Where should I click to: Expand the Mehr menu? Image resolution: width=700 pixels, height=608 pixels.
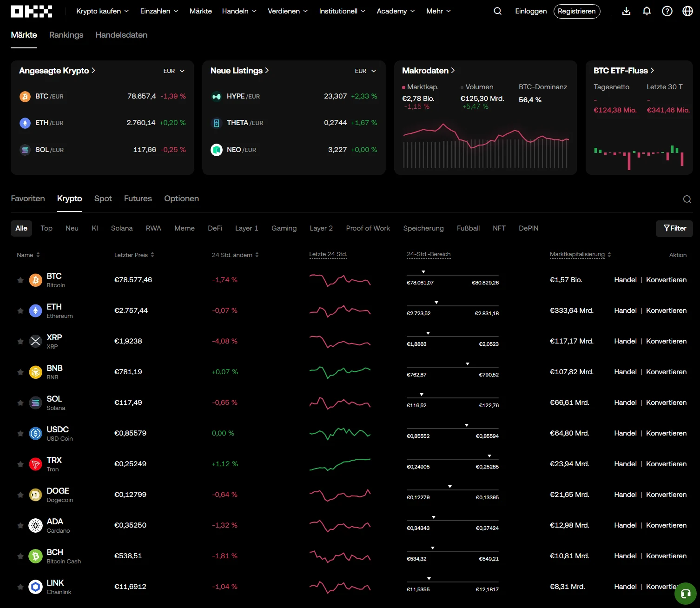click(x=439, y=11)
